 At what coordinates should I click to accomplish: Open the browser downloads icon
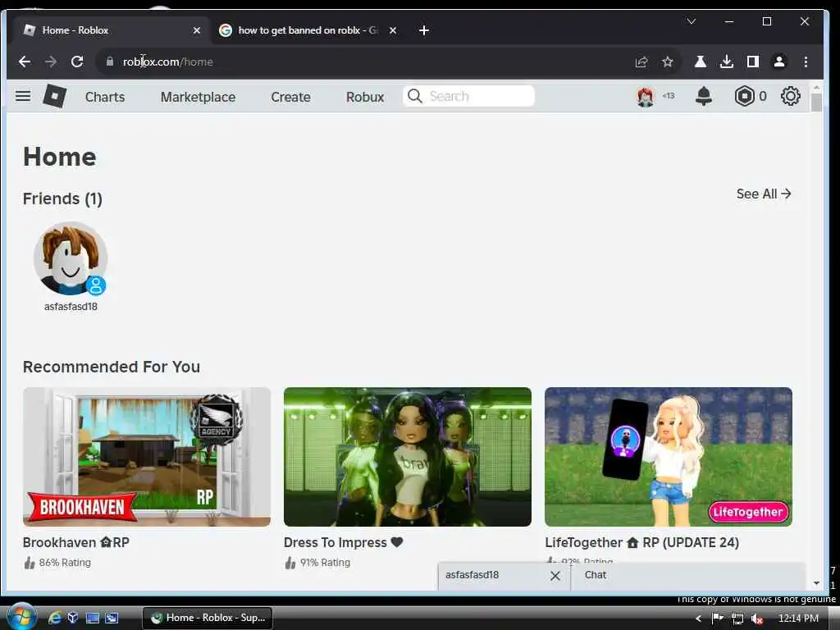(727, 62)
